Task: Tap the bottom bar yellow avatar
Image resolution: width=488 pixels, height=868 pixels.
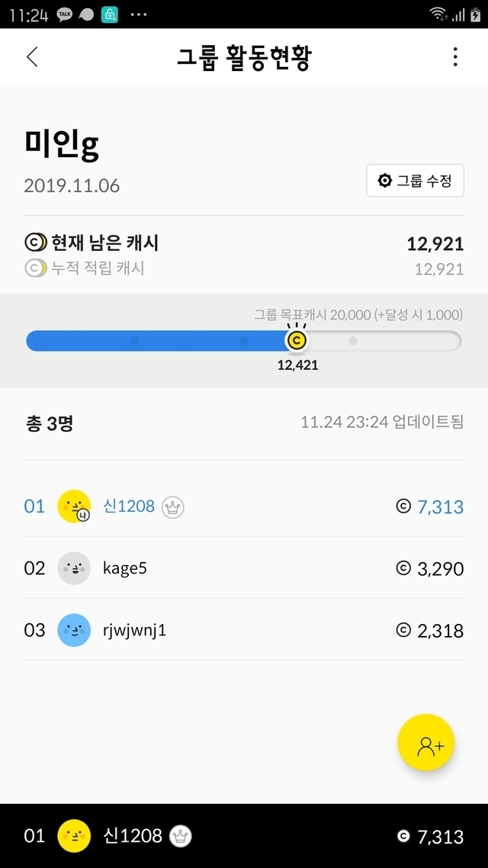Action: tap(74, 836)
